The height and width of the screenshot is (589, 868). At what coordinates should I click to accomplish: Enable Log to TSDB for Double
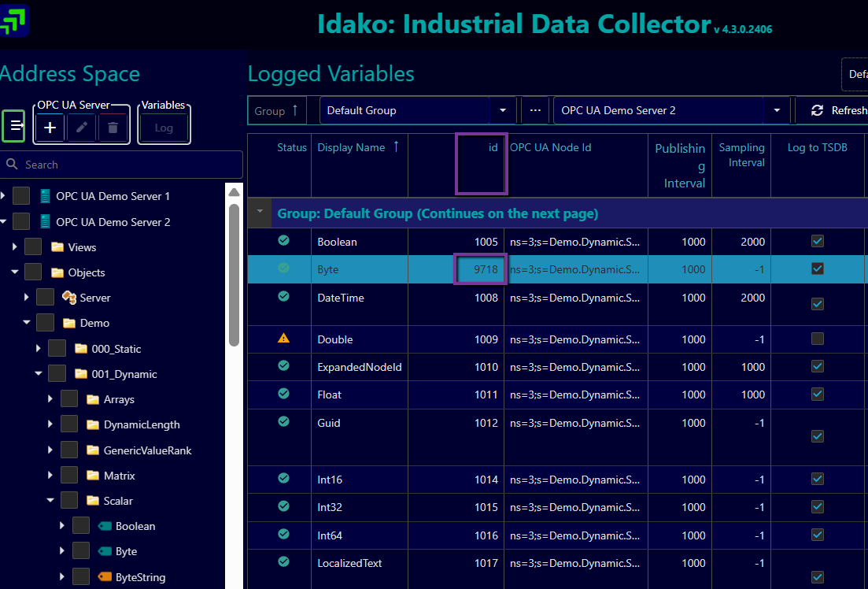pos(818,339)
